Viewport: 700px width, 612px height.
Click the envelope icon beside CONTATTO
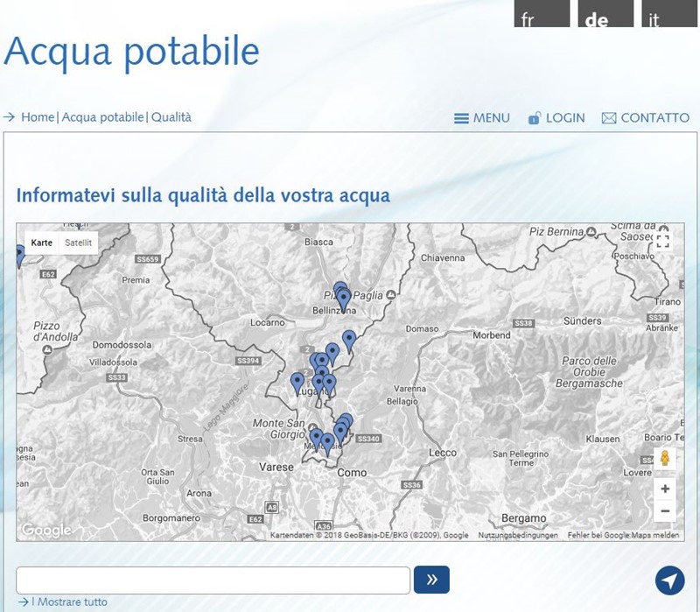point(607,117)
